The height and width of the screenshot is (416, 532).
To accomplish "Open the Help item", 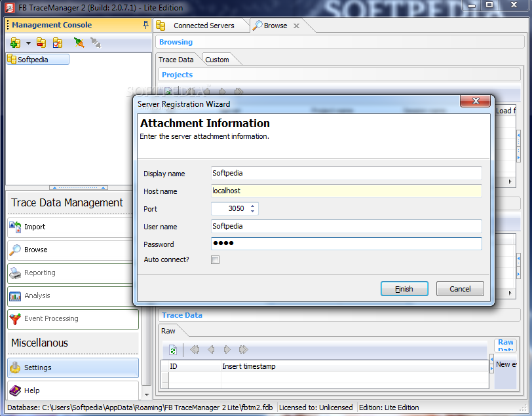I will click(x=73, y=390).
